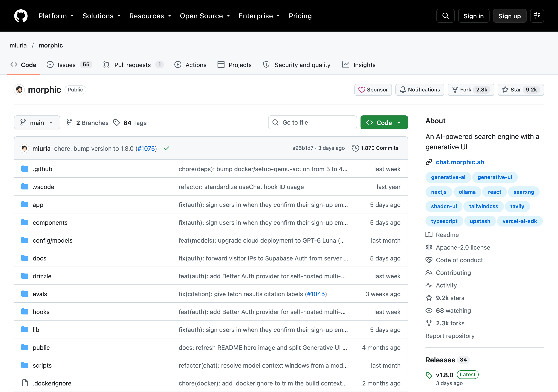Open the green Code dropdown
The width and height of the screenshot is (558, 392).
click(384, 123)
